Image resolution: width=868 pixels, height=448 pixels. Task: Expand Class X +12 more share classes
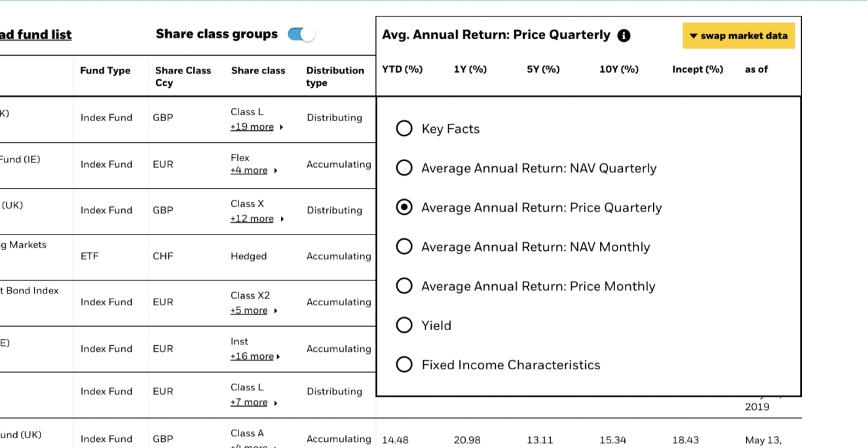[256, 219]
